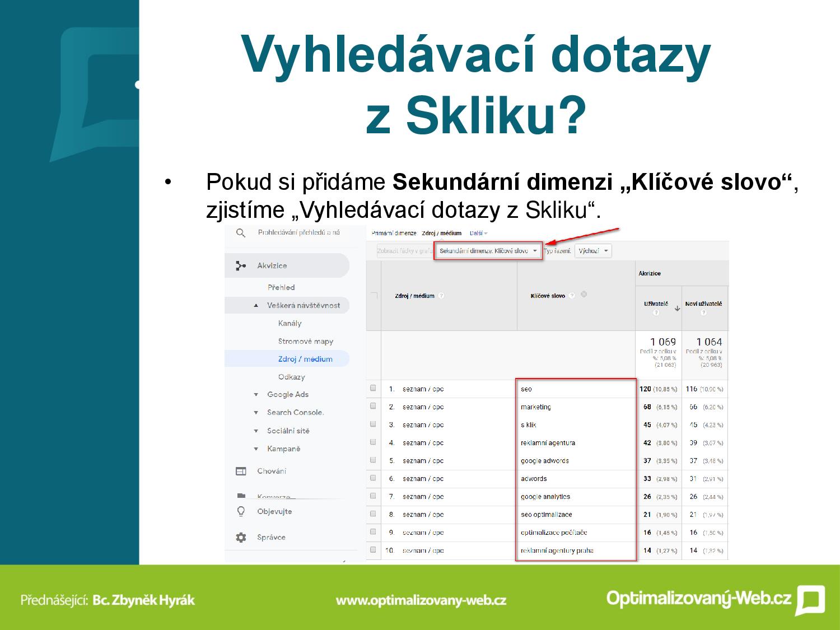The image size is (840, 630).
Task: Open Objevujte in the sidebar
Action: point(274,511)
